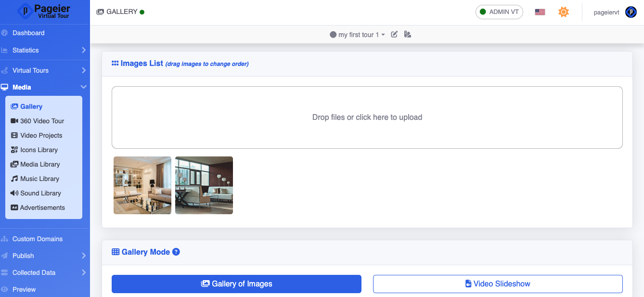The height and width of the screenshot is (297, 644).
Task: Go to Dashboard in the sidebar
Action: click(28, 33)
